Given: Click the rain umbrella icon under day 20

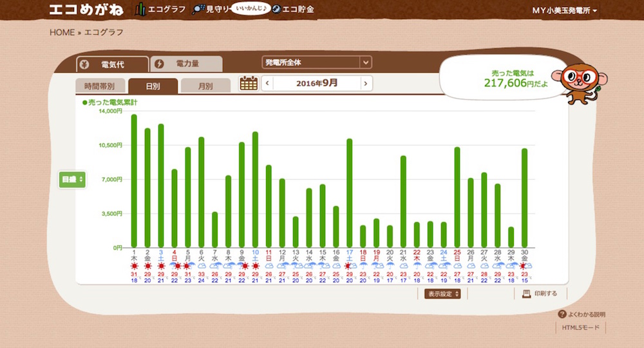Looking at the screenshot, I should 390,266.
